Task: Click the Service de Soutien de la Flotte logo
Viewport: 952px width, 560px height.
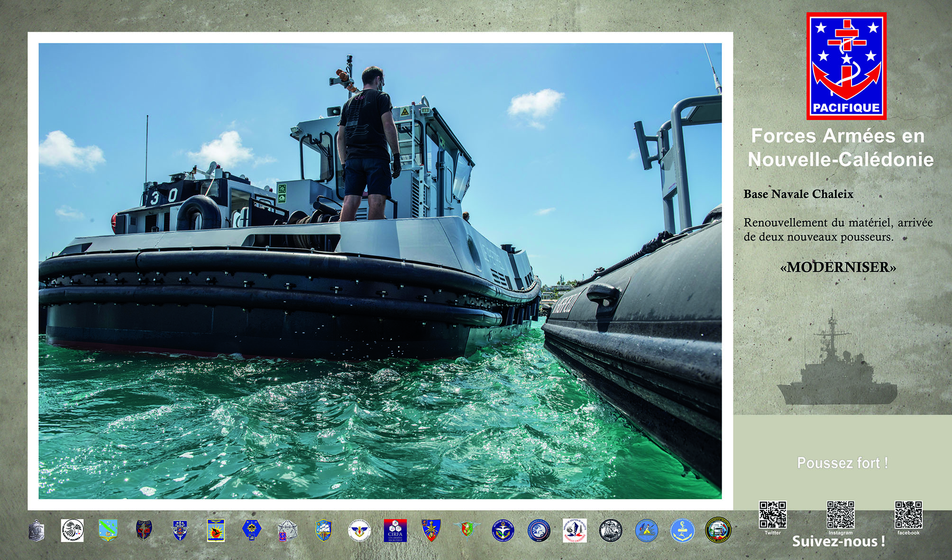Action: click(575, 530)
